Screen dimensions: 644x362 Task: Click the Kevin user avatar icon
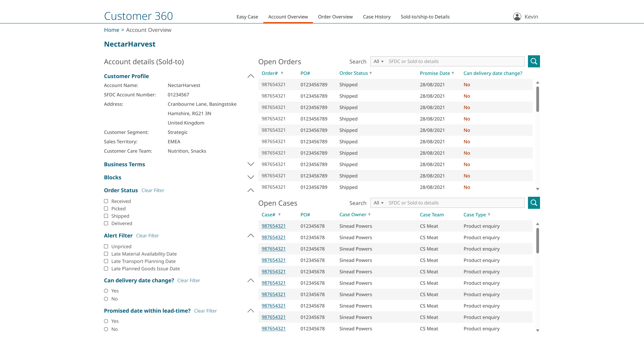click(517, 16)
